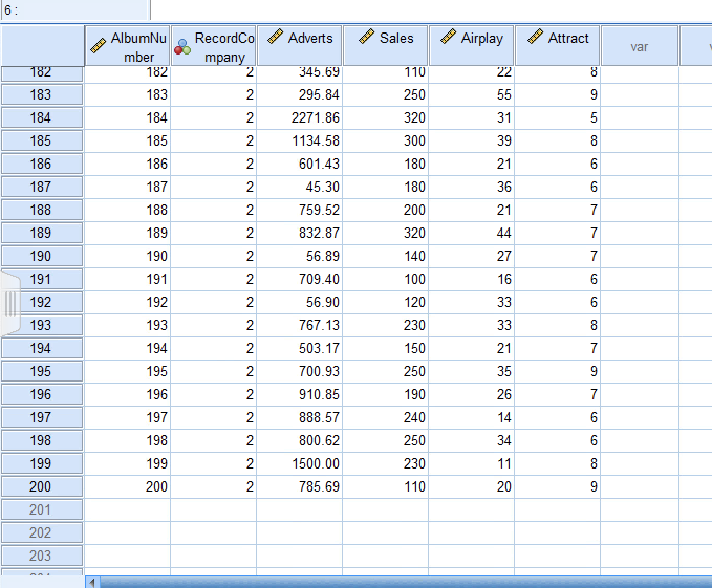Click Airplay cell 55 in row 183
Screen dimensions: 712x588
[x=471, y=95]
